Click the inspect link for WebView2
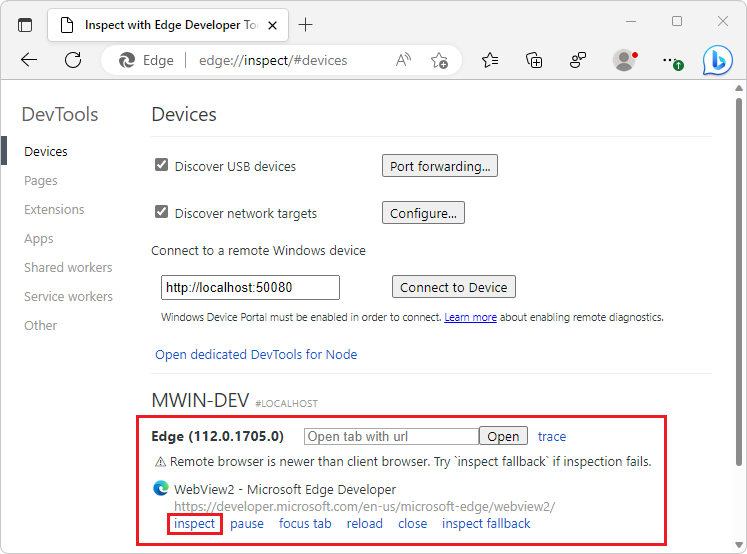This screenshot has width=747, height=554. point(194,524)
